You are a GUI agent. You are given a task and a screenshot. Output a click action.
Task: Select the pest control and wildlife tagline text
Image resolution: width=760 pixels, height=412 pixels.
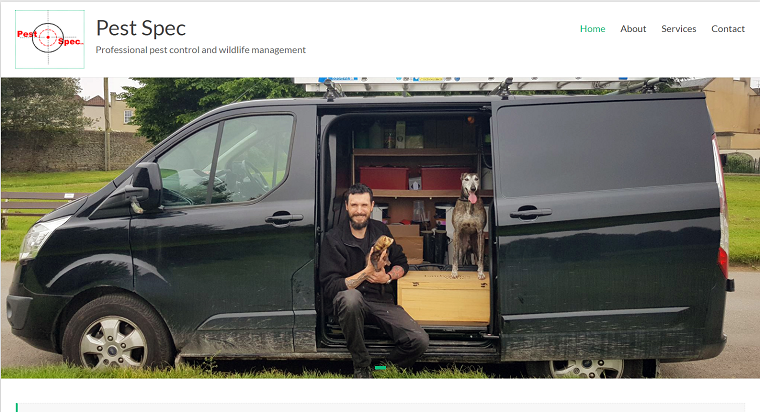coord(201,50)
